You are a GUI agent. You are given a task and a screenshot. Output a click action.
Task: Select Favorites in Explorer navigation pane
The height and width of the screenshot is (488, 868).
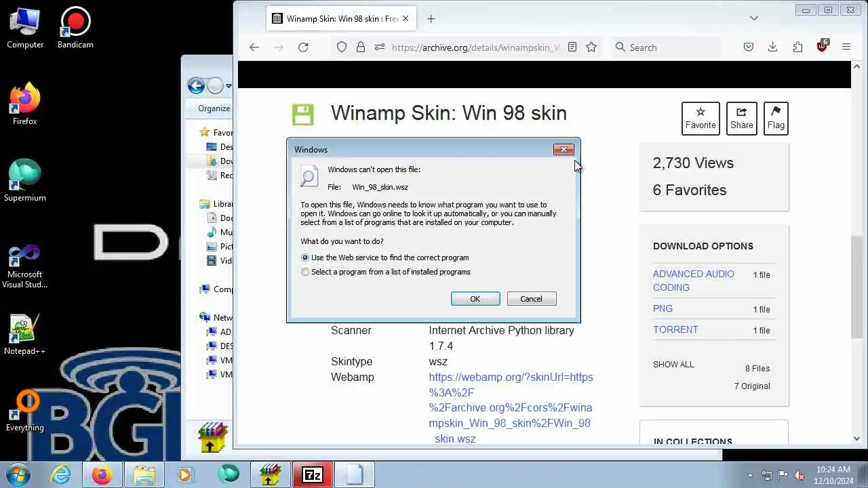216,133
